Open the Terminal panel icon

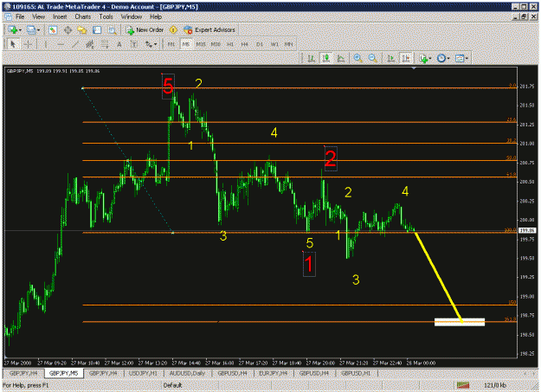tap(97, 30)
